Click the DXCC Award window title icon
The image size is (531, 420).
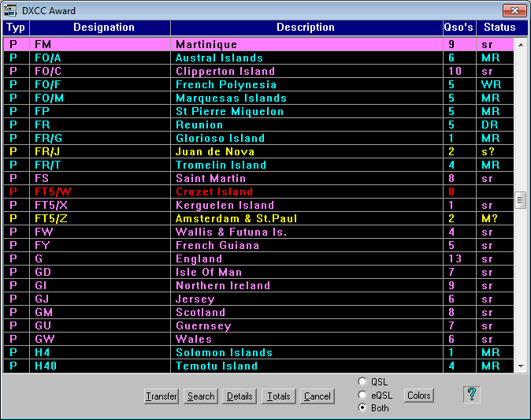(x=12, y=10)
